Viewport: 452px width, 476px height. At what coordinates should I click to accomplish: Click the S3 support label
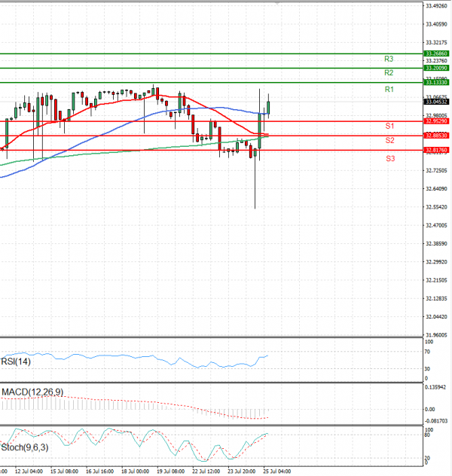click(390, 158)
